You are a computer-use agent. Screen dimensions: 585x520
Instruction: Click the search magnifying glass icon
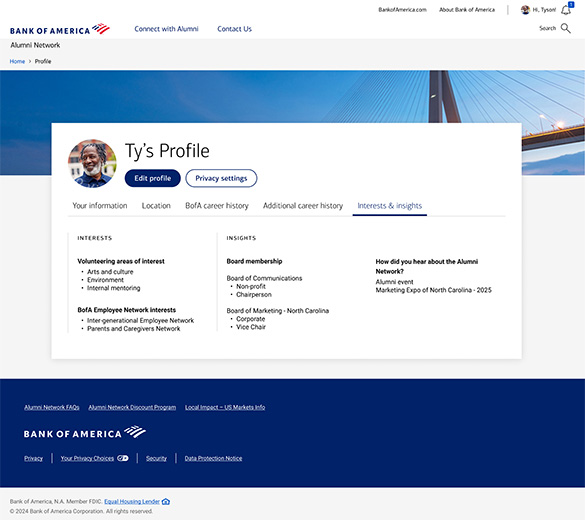click(566, 28)
